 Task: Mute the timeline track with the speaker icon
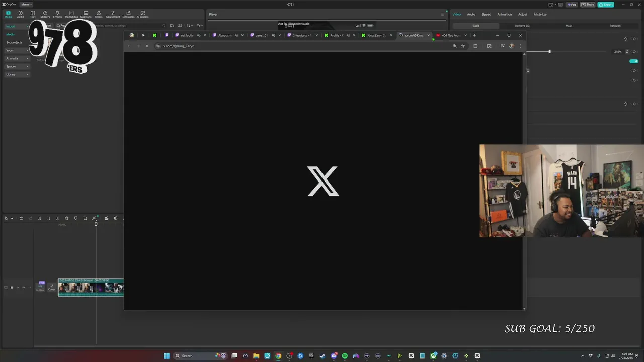tap(24, 287)
